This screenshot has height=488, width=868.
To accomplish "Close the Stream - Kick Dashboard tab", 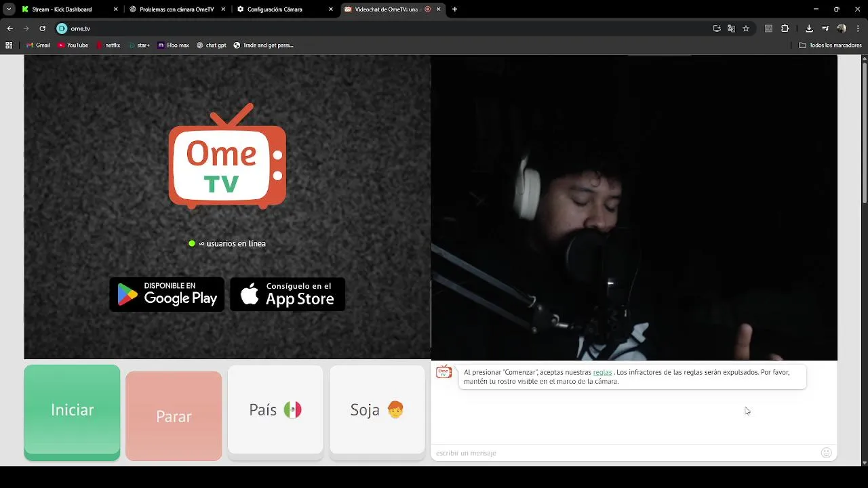I will point(115,9).
